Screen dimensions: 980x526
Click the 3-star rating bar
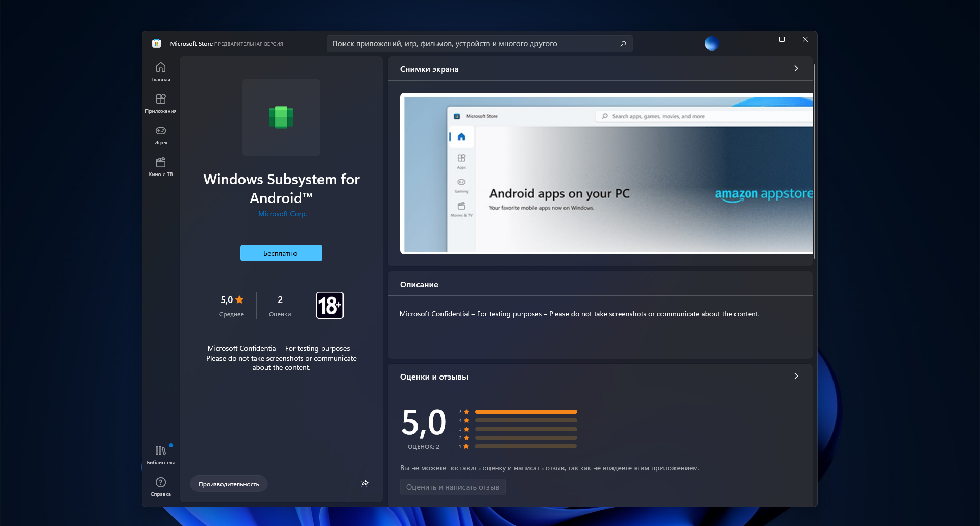point(526,429)
